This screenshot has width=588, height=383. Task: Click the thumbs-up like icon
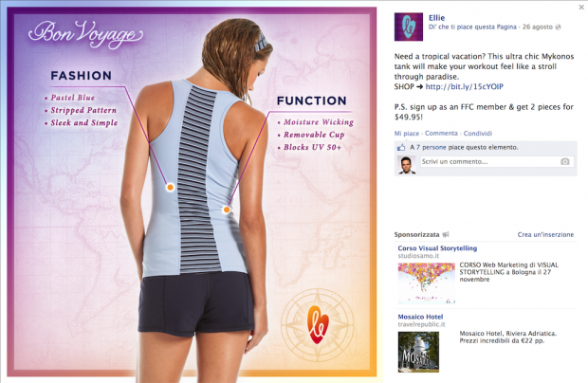(401, 147)
